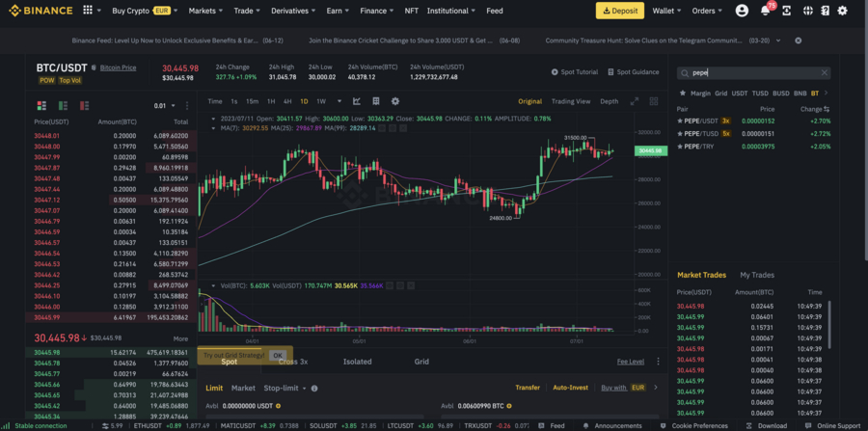The width and height of the screenshot is (868, 431).
Task: Favorite the PEPE/TUSD pair star
Action: point(680,133)
